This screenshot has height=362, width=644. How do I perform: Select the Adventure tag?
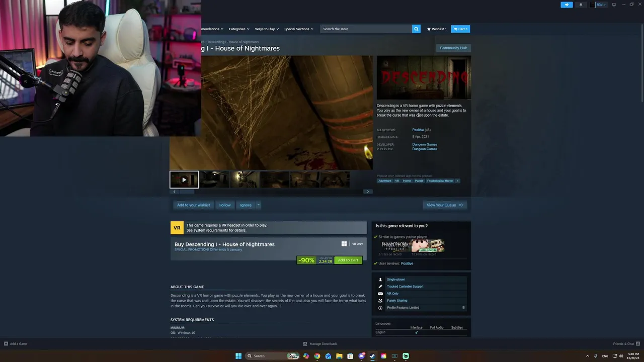[385, 180]
